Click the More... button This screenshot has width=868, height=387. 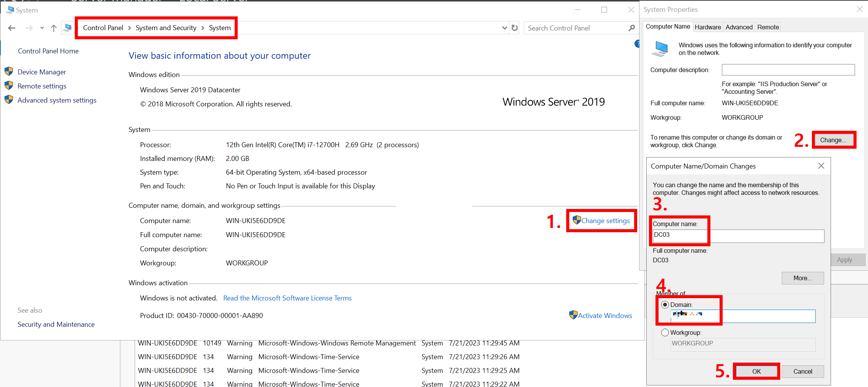803,278
